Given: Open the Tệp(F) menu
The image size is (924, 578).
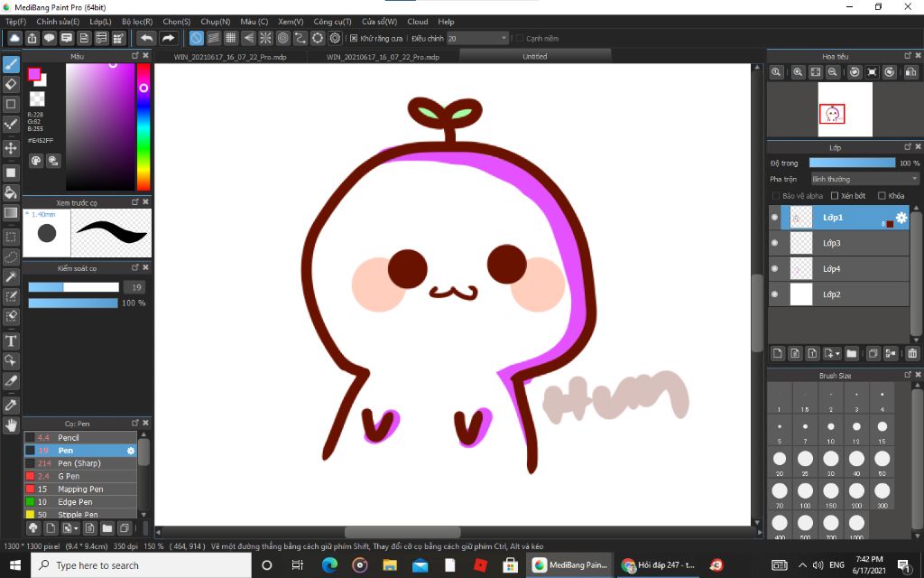Looking at the screenshot, I should pos(16,22).
